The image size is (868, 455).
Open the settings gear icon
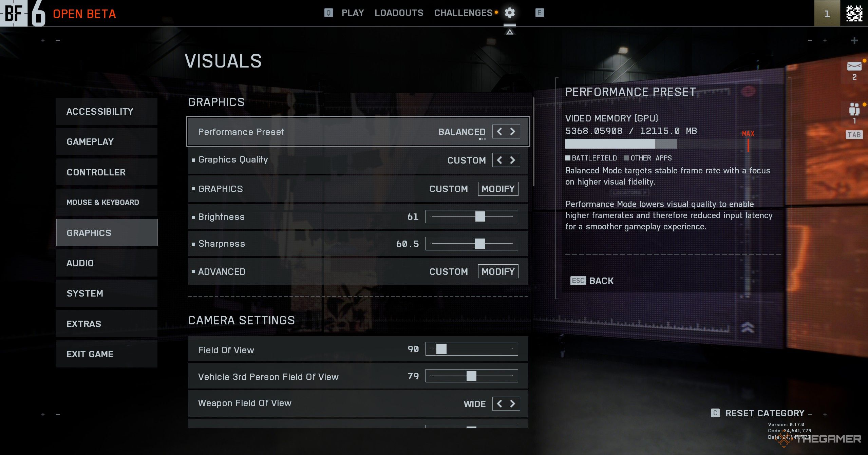tap(509, 13)
